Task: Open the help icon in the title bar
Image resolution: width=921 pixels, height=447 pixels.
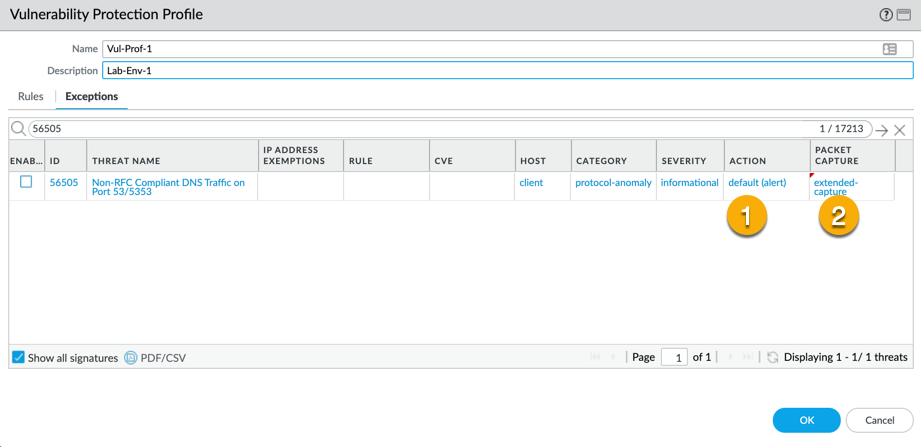Action: 885,15
